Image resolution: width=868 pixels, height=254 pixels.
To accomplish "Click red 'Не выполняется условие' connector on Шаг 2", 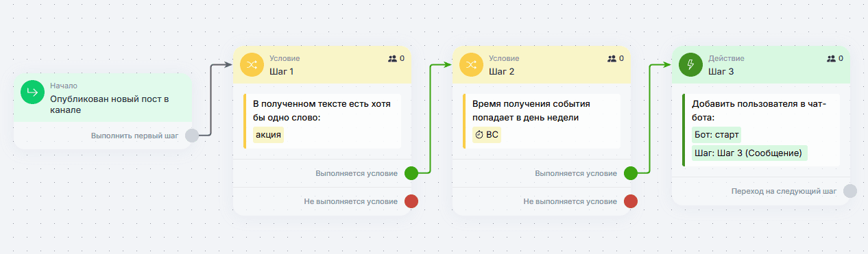I will coord(631,201).
